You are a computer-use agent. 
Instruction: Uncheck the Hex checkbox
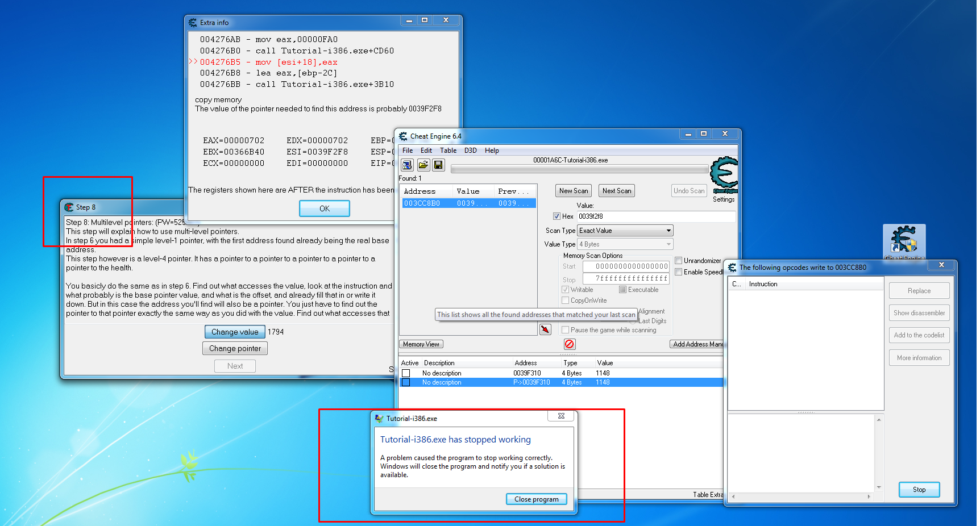tap(557, 216)
